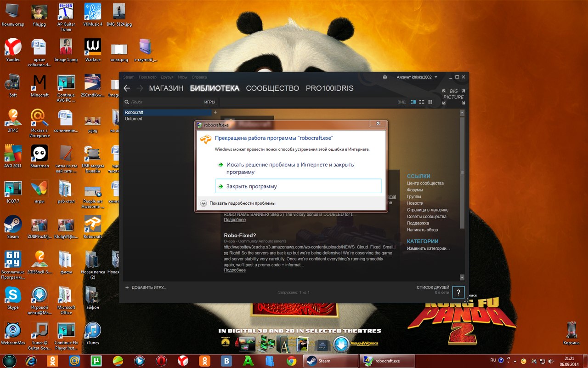Open Форумы link in Steam

(415, 190)
